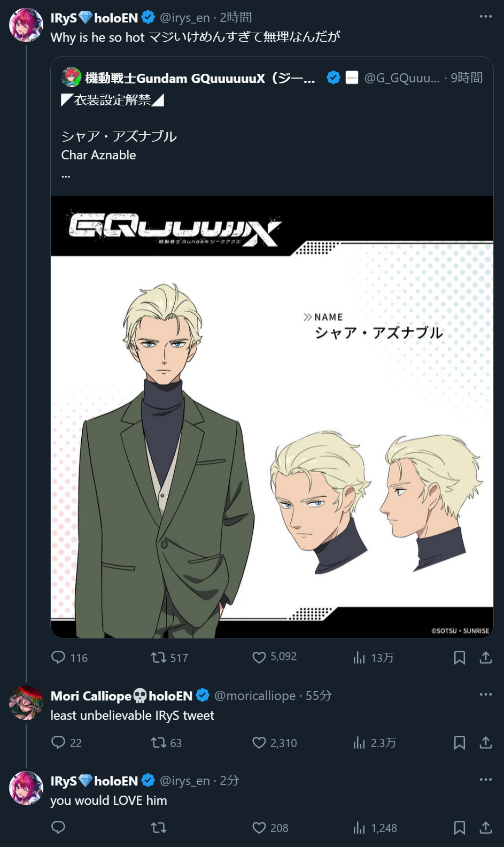
Task: Open more options on 'you would LOVE him' tweet
Action: pos(485,780)
